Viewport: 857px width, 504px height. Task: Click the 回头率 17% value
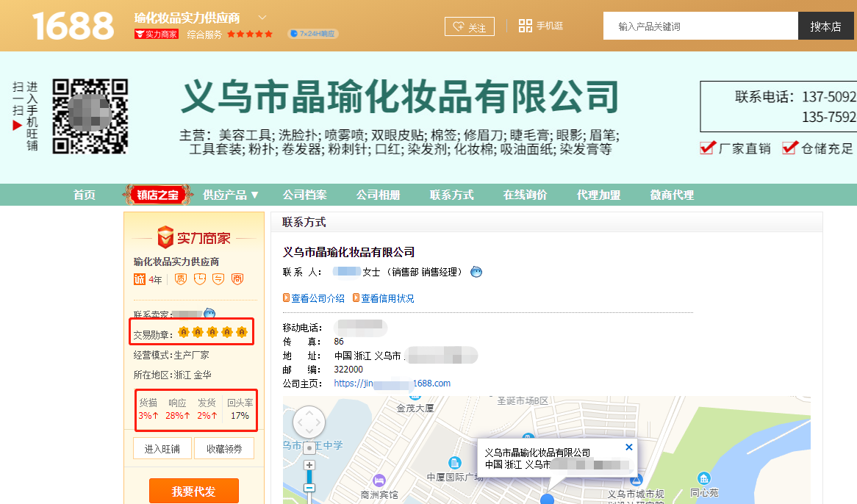(x=240, y=416)
